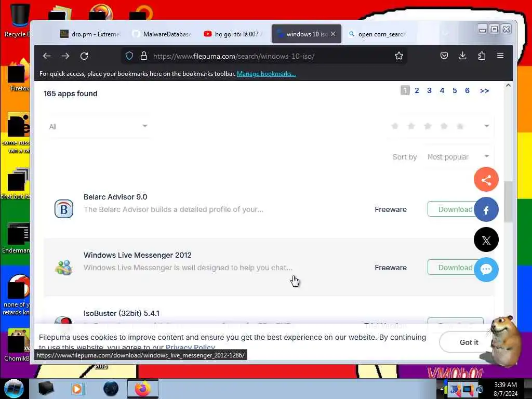Screen dimensions: 532x399
Task: Open the Firefox downloads panel
Action: [x=462, y=56]
